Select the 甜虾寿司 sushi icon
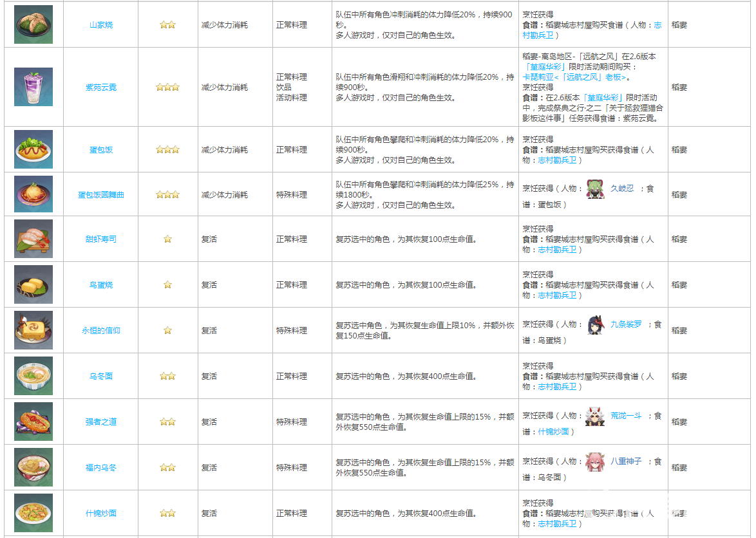Screen dimensions: 756x538 coord(33,239)
